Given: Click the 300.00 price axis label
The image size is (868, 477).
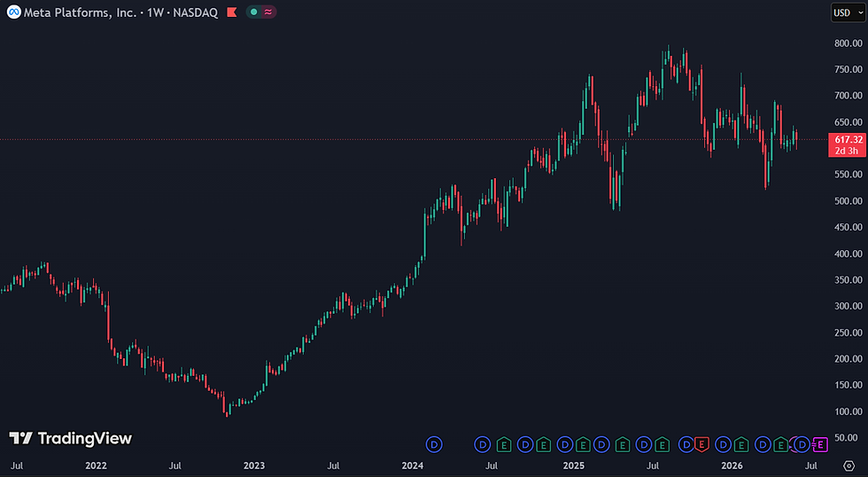Looking at the screenshot, I should [849, 307].
